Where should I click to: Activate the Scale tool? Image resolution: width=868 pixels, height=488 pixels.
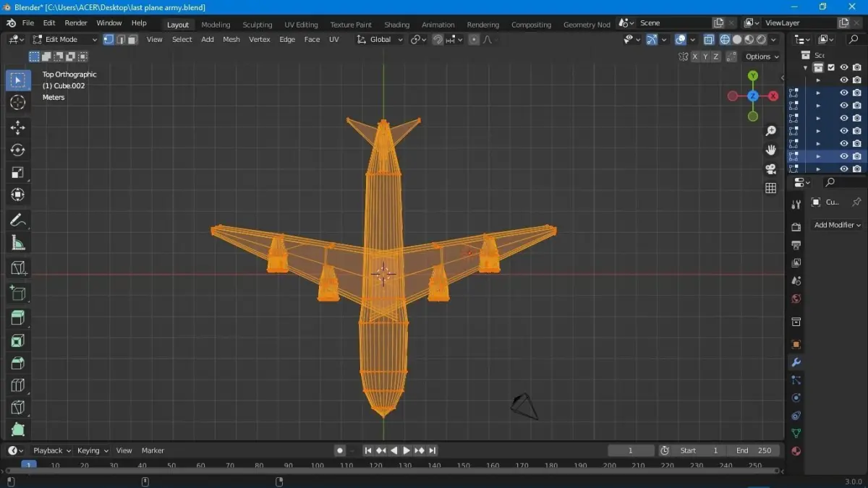tap(18, 173)
